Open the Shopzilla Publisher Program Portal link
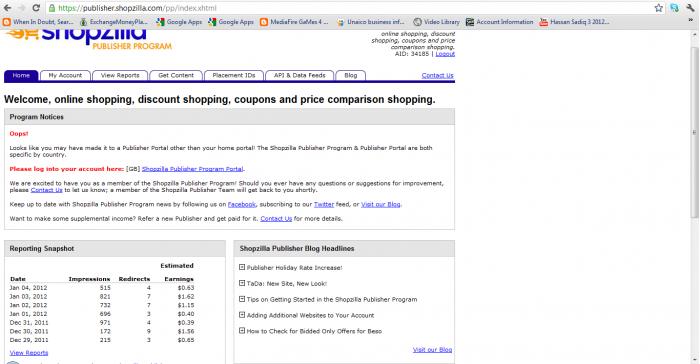Screen dimensions: 700x364 tap(192, 169)
